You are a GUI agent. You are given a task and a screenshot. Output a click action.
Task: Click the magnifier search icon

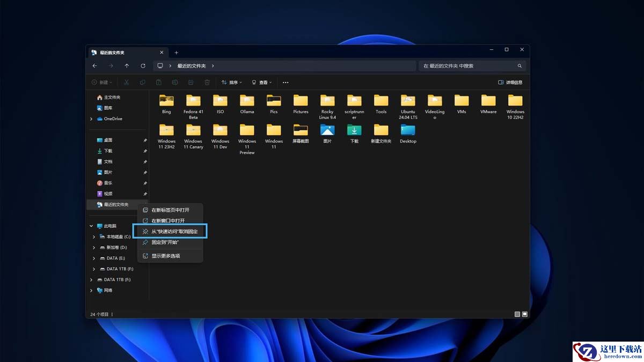[519, 66]
